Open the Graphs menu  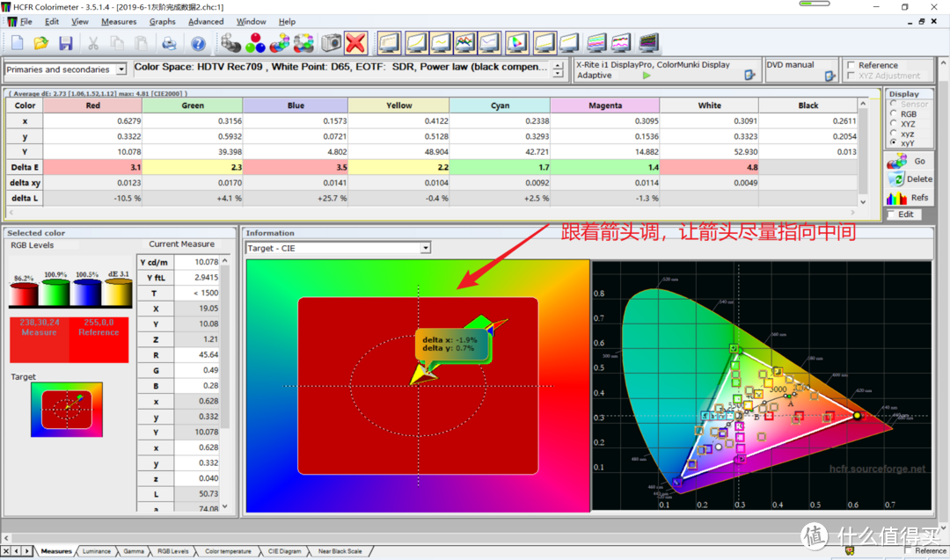pos(162,21)
